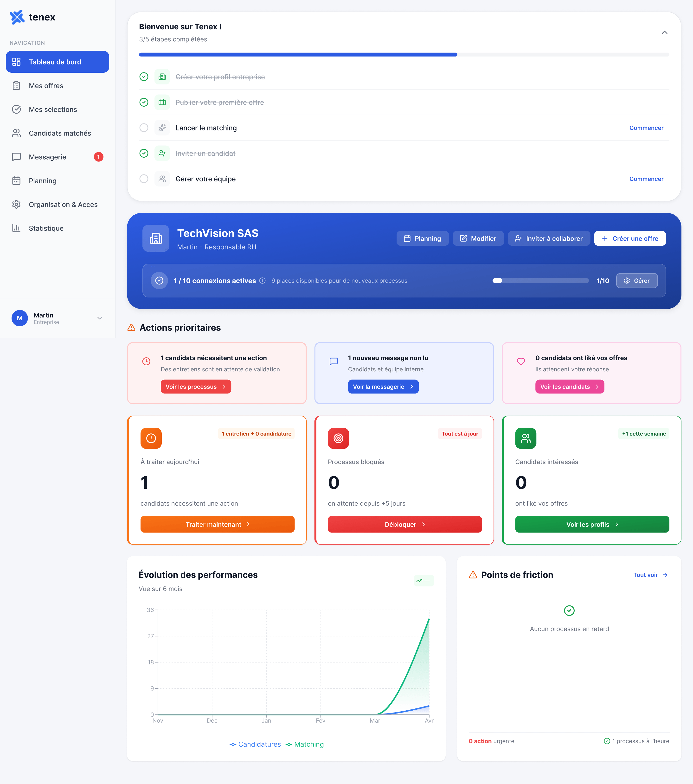Click the Martin avatar circle
Screen dimensions: 693x784
pos(19,318)
